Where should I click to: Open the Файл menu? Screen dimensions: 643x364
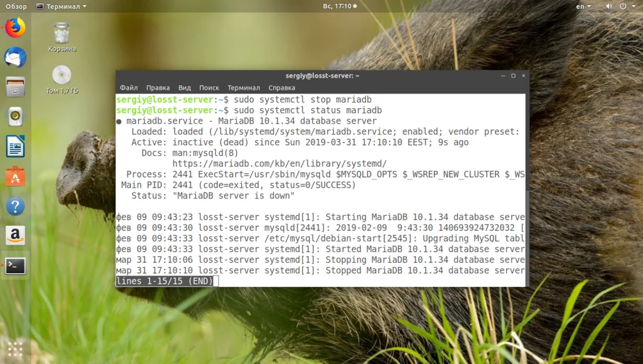(129, 88)
